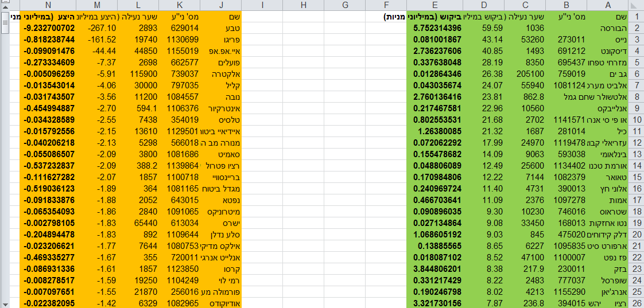Select column E header
This screenshot has width=644, height=308.
click(x=434, y=5)
